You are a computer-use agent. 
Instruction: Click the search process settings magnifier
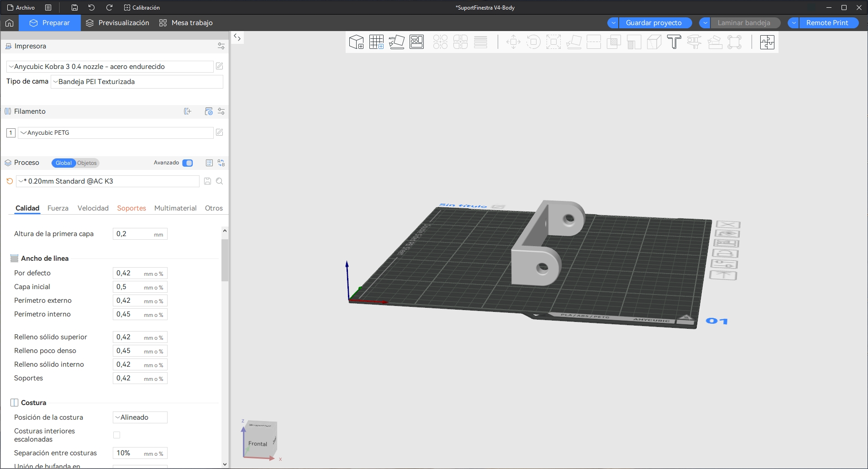tap(220, 181)
